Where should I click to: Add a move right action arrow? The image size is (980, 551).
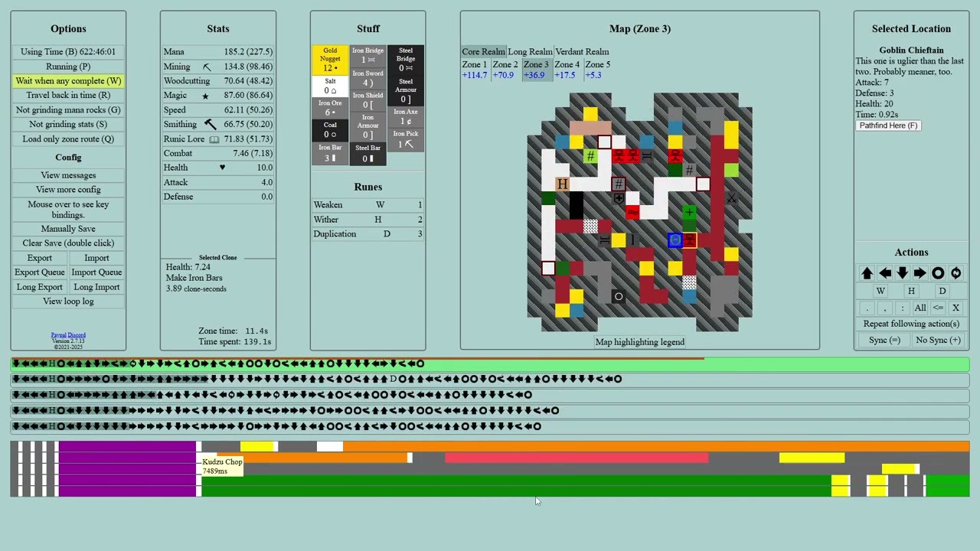click(920, 273)
